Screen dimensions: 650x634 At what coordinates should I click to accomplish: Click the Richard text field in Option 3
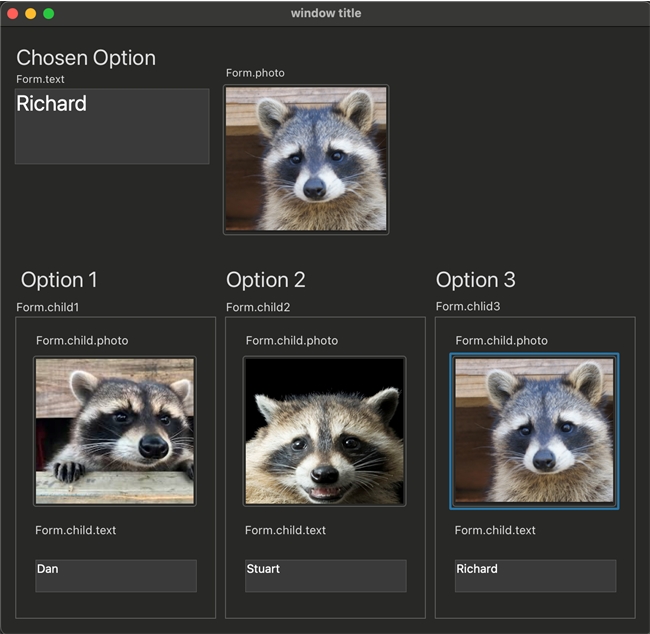tap(536, 575)
